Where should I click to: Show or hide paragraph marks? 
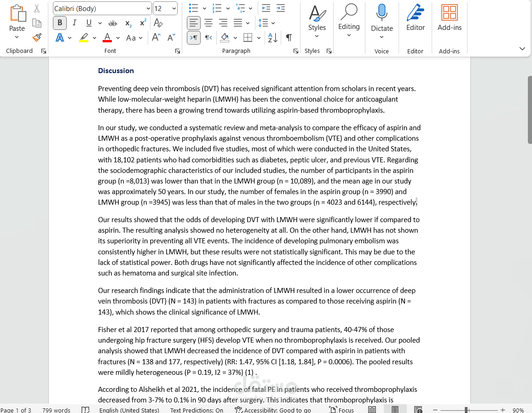289,38
